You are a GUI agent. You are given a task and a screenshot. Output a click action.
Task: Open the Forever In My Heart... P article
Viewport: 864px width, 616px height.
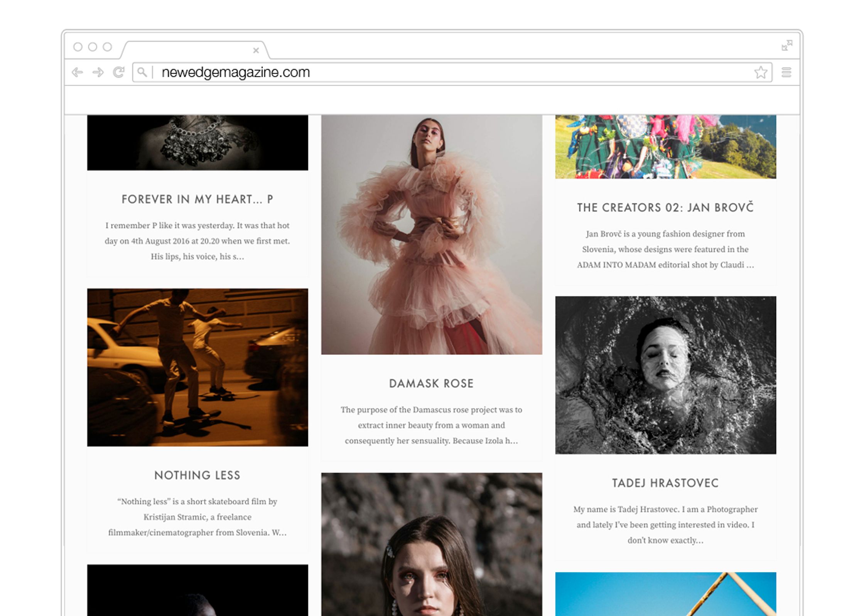pyautogui.click(x=197, y=199)
